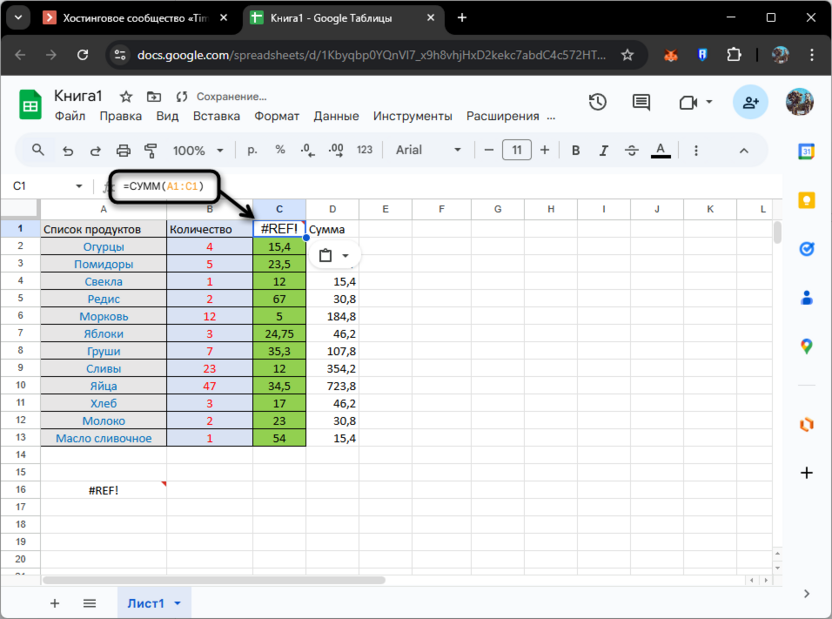Open the toolbar three-dot more options
The height and width of the screenshot is (619, 832).
click(x=696, y=151)
